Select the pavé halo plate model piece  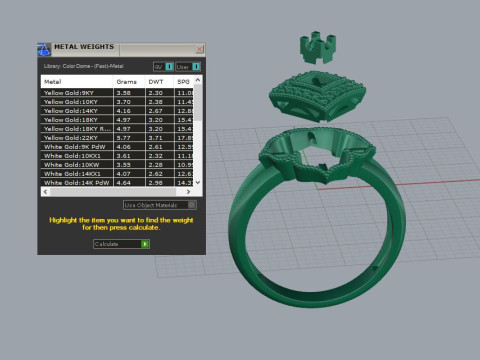tap(317, 96)
